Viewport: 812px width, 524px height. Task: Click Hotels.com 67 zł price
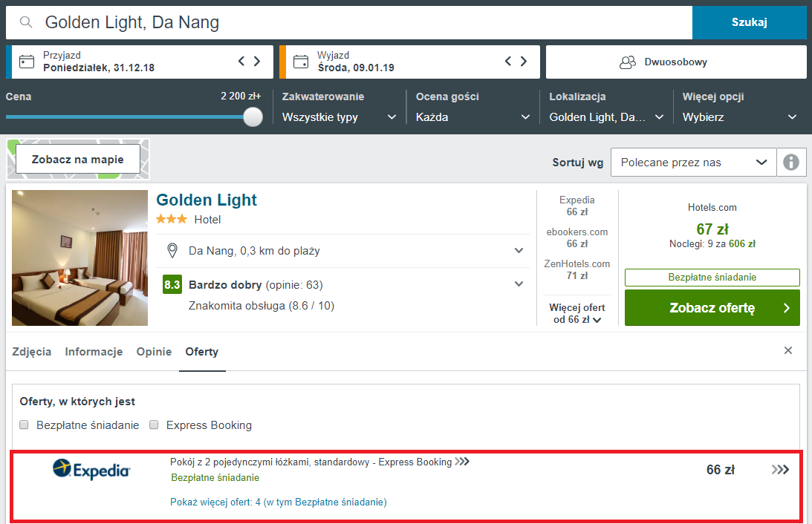(x=712, y=229)
